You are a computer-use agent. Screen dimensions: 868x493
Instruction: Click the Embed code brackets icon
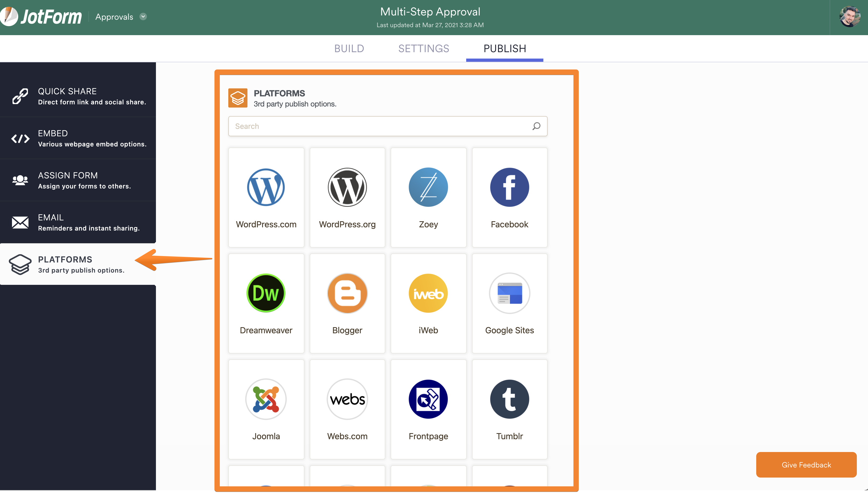pos(20,138)
